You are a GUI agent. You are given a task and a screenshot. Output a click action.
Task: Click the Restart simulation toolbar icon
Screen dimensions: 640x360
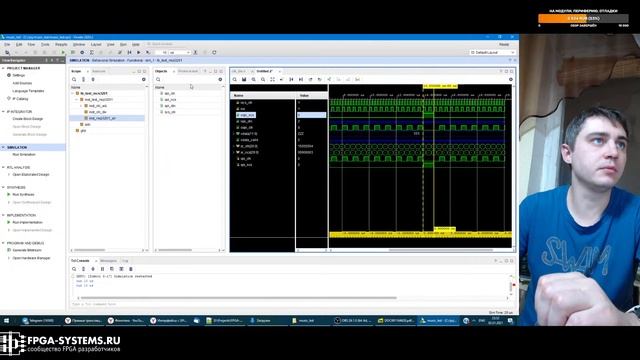(129, 52)
